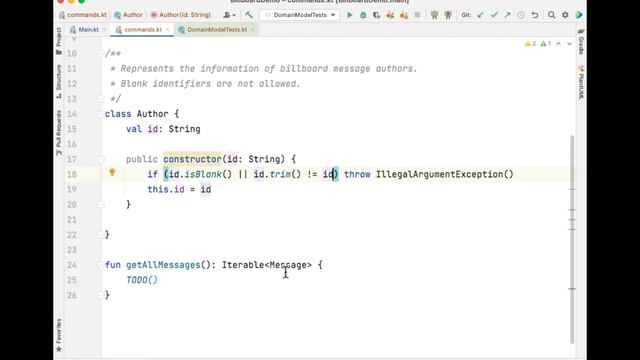
Task: Open the PlantUML tool window
Action: pyautogui.click(x=581, y=82)
